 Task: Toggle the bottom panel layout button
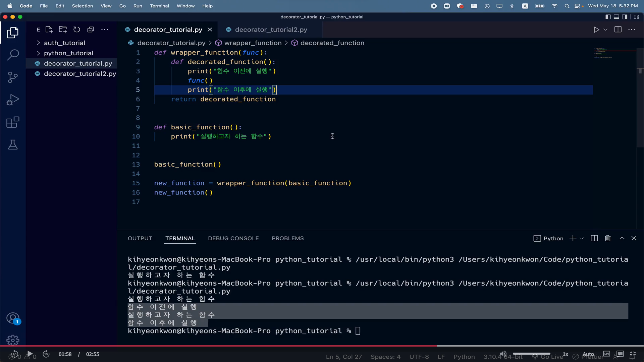click(x=616, y=17)
